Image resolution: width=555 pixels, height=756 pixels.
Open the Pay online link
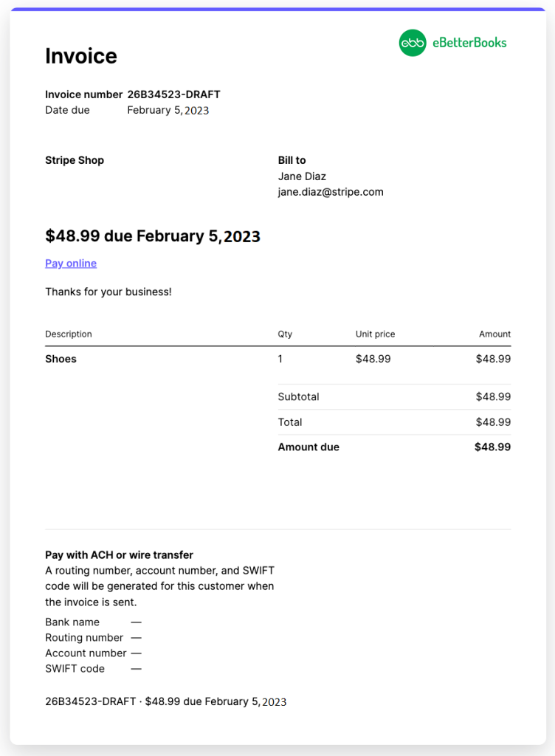[71, 264]
